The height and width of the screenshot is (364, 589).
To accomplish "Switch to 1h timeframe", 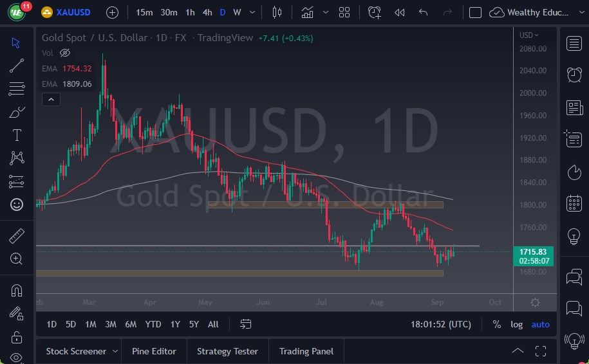I will pos(190,12).
